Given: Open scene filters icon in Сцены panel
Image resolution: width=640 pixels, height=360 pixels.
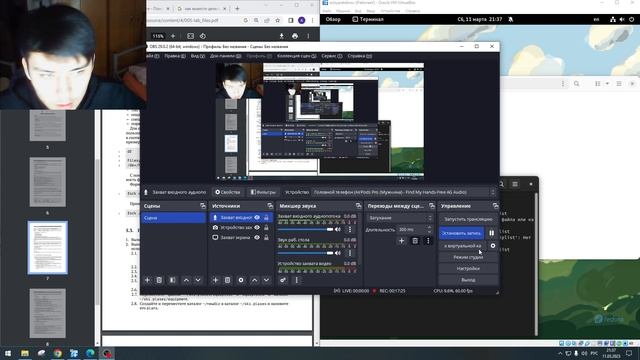Looking at the screenshot, I should tap(172, 280).
